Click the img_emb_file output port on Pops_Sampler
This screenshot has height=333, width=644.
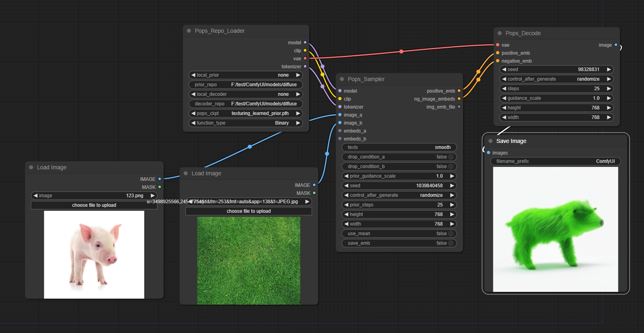click(459, 107)
